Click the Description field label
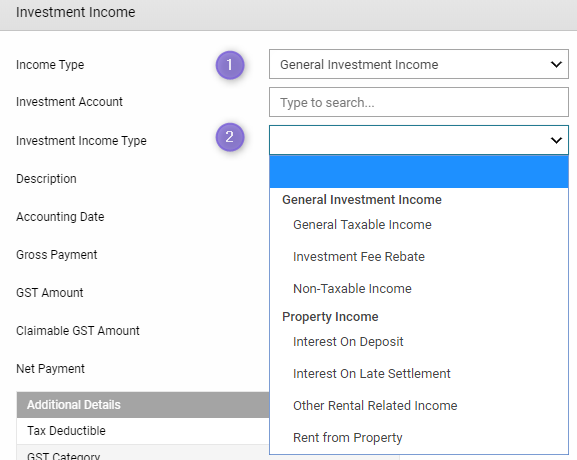 (x=46, y=179)
